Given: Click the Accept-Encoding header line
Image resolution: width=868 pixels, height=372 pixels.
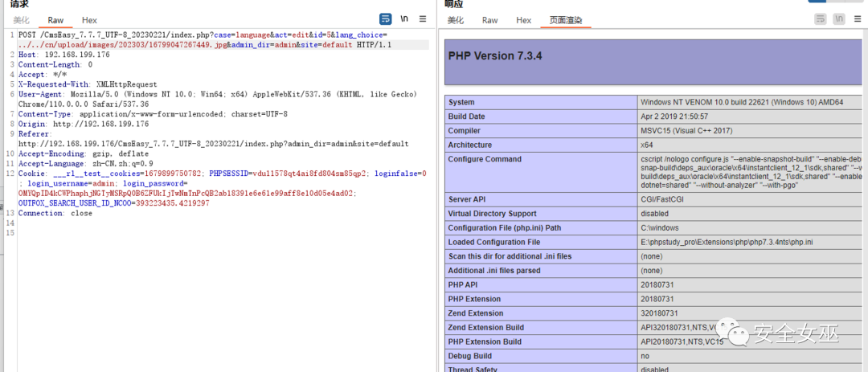Looking at the screenshot, I should tap(84, 154).
